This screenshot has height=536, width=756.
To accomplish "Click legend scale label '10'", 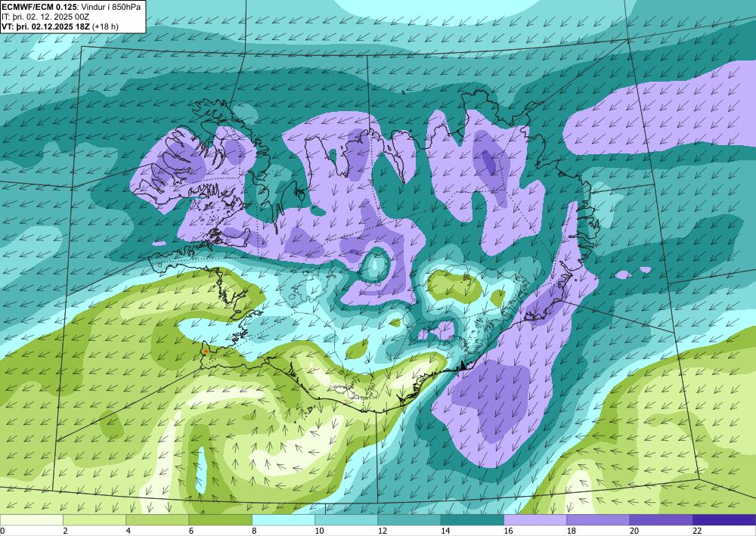I will [x=319, y=531].
